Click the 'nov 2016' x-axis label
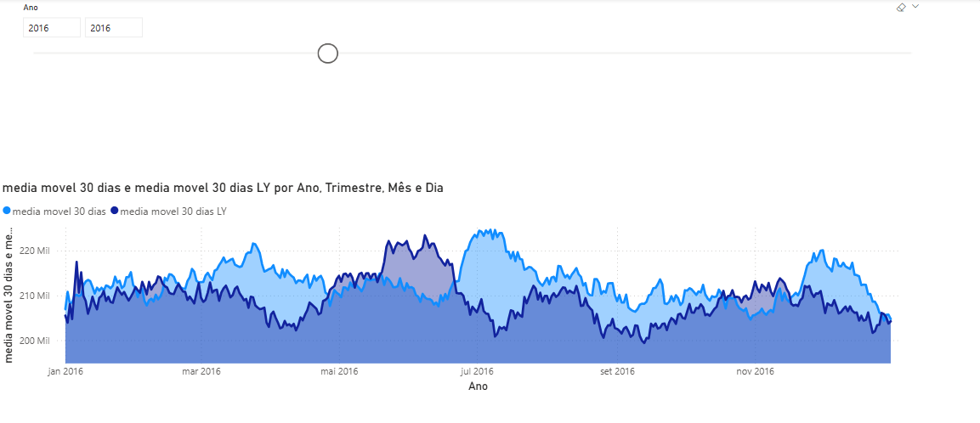This screenshot has width=980, height=423. pyautogui.click(x=755, y=371)
